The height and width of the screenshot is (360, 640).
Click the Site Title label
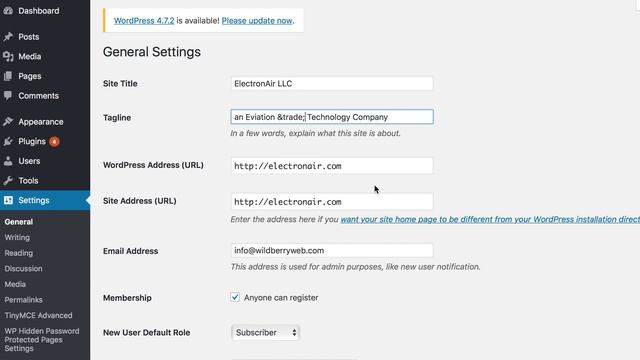[120, 84]
